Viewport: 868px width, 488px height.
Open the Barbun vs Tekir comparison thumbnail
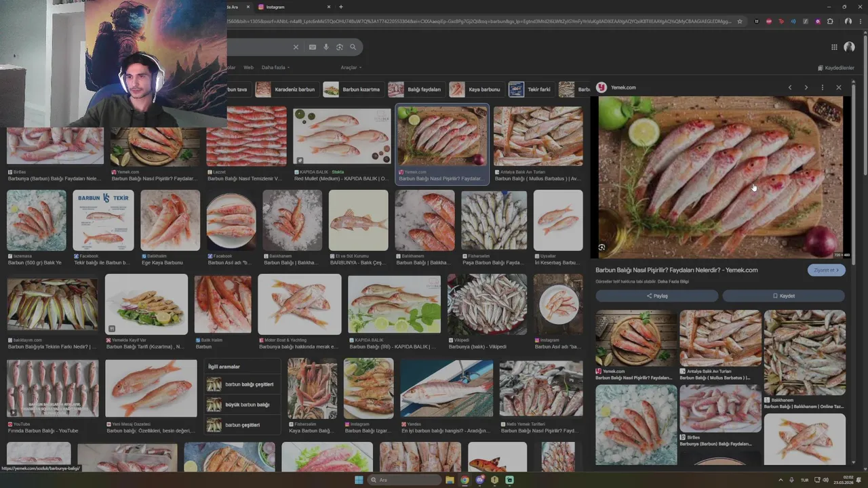pyautogui.click(x=104, y=220)
